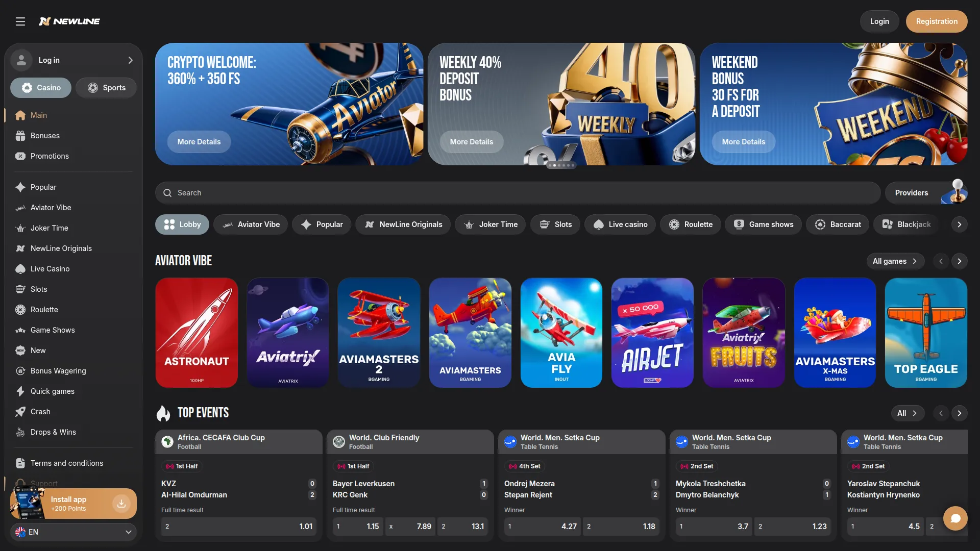
Task: Open More Details for Weekly 40% Deposit Bonus
Action: pos(472,142)
